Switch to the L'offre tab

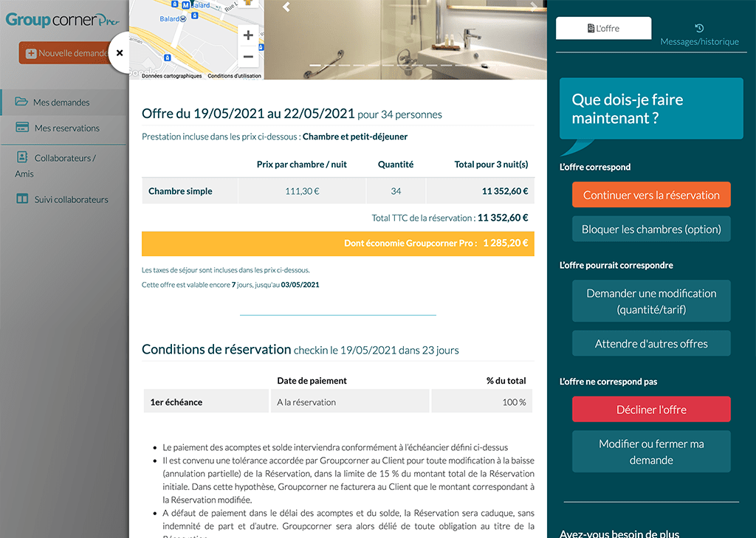click(604, 29)
